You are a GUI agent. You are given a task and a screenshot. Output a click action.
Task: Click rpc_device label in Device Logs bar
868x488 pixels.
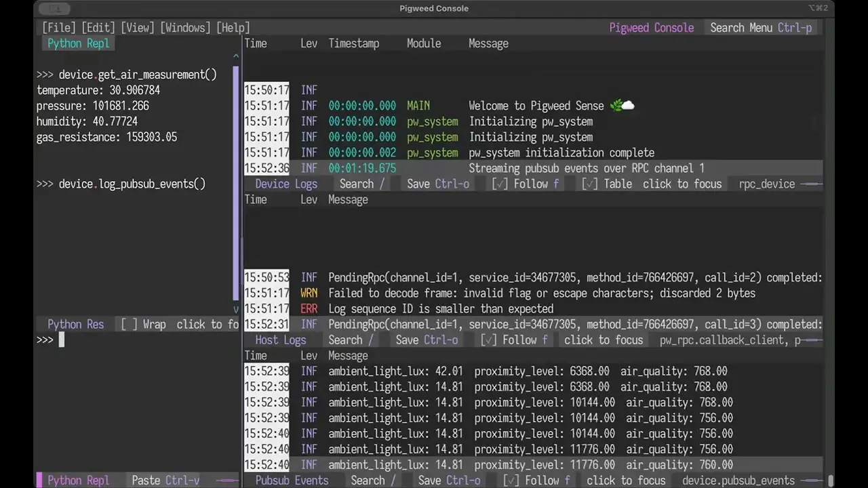pyautogui.click(x=767, y=184)
